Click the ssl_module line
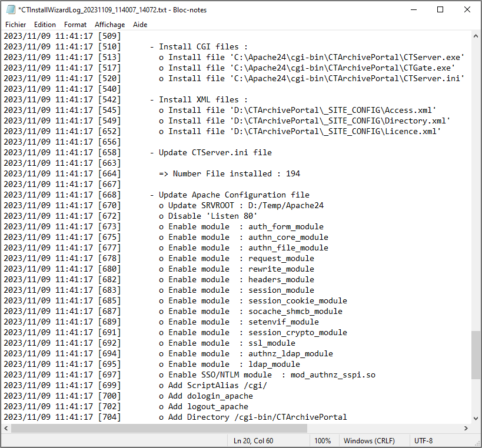 [227, 343]
